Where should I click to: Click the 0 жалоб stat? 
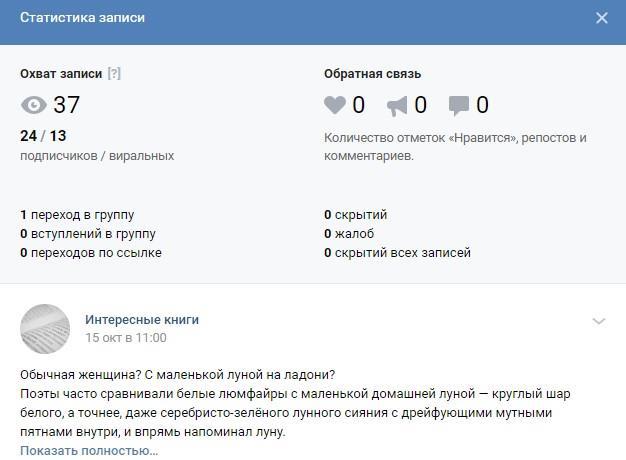click(349, 234)
